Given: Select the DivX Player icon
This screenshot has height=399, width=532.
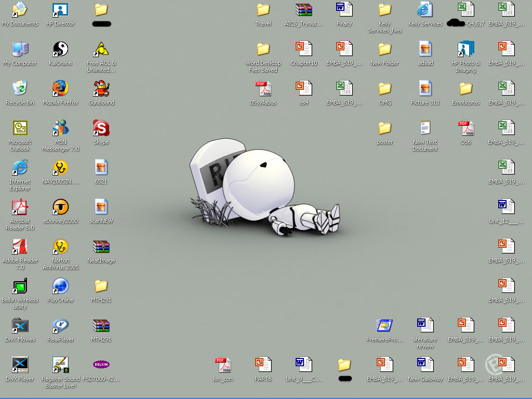Looking at the screenshot, I should tap(20, 365).
